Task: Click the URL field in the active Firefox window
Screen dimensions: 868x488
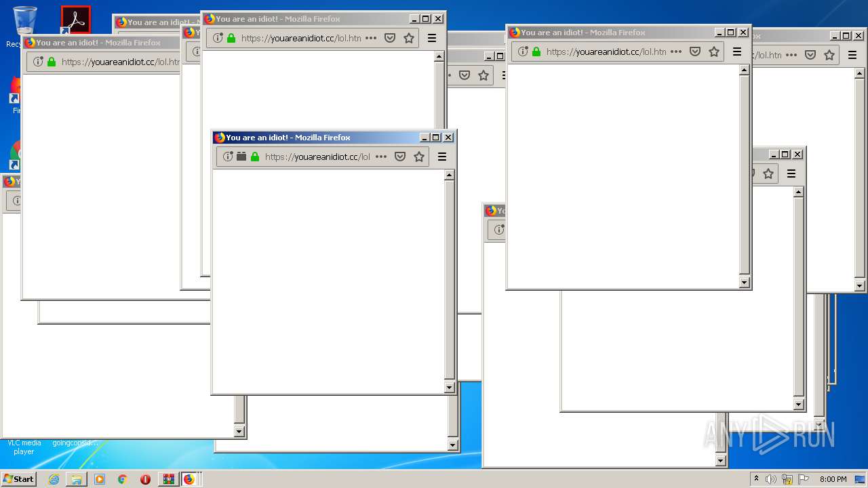Action: click(x=317, y=157)
